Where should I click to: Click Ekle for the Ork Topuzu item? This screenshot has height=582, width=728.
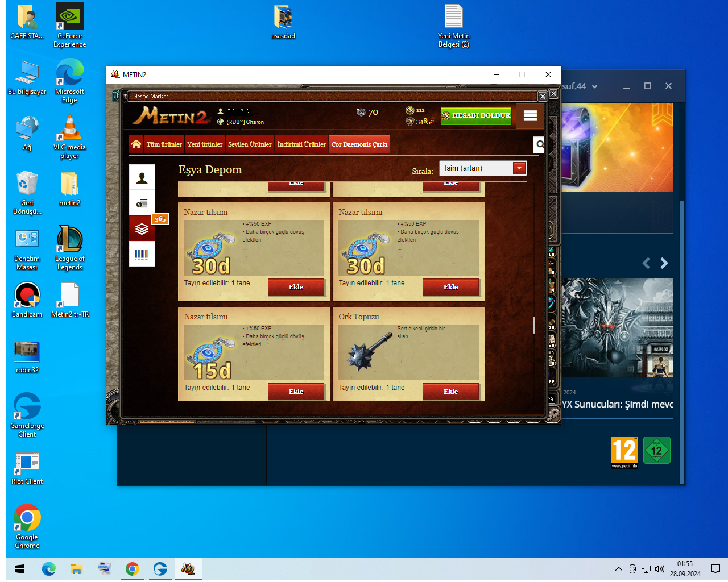(450, 392)
